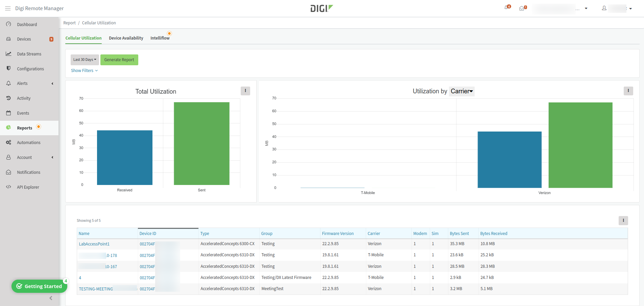Sort table by Type column
Screen dimensions: 644x306
[x=205, y=234]
